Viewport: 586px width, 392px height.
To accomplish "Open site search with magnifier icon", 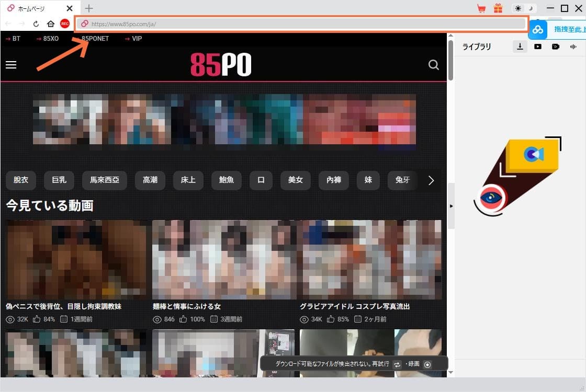I will click(x=434, y=65).
